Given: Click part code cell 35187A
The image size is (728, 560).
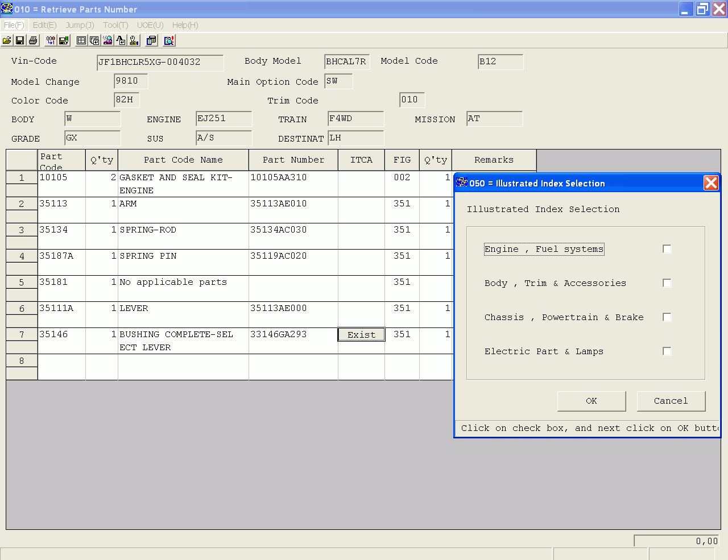Looking at the screenshot, I should tap(61, 262).
